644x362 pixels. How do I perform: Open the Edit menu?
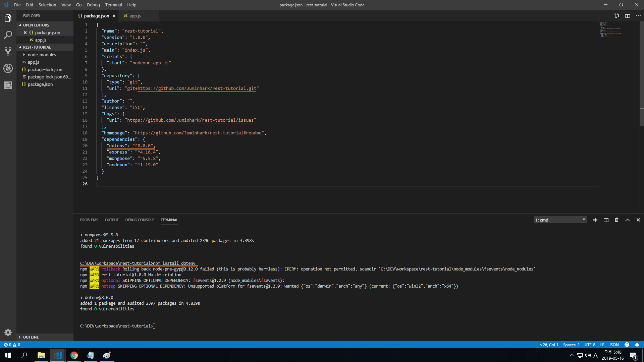coord(30,5)
